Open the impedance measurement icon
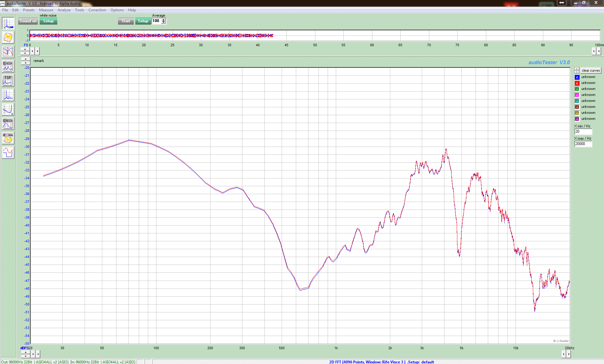 tap(8, 66)
